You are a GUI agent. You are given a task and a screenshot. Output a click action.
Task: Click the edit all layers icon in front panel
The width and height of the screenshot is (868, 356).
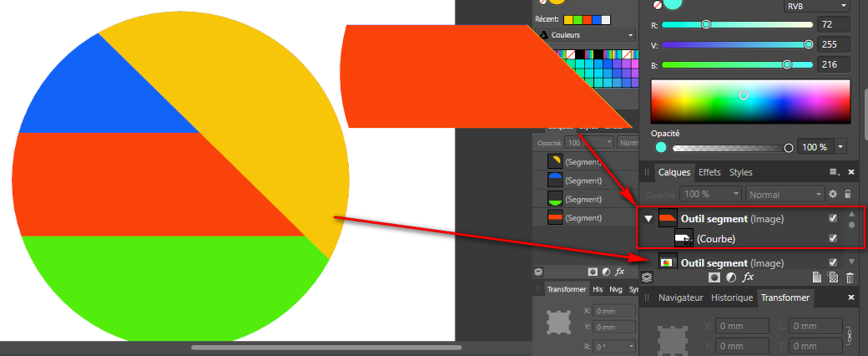click(x=647, y=277)
